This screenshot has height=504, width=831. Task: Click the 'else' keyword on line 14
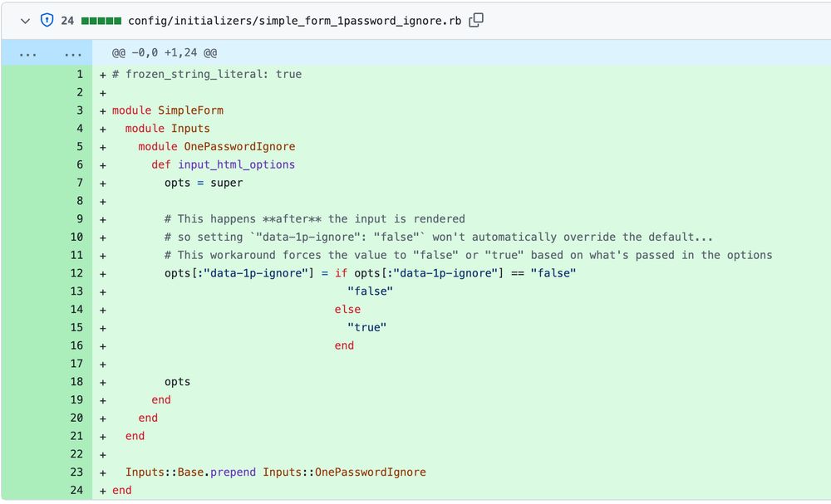[347, 309]
